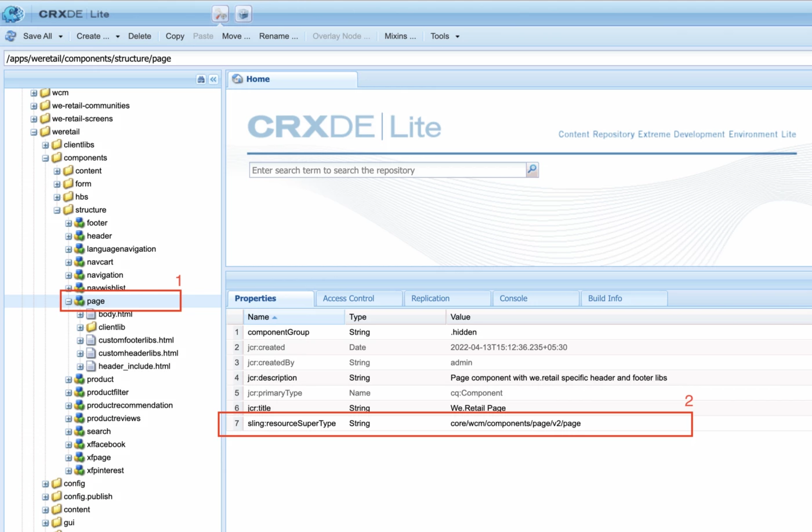Select the productreviews tree node
Screen dimensions: 812x532
coord(114,418)
